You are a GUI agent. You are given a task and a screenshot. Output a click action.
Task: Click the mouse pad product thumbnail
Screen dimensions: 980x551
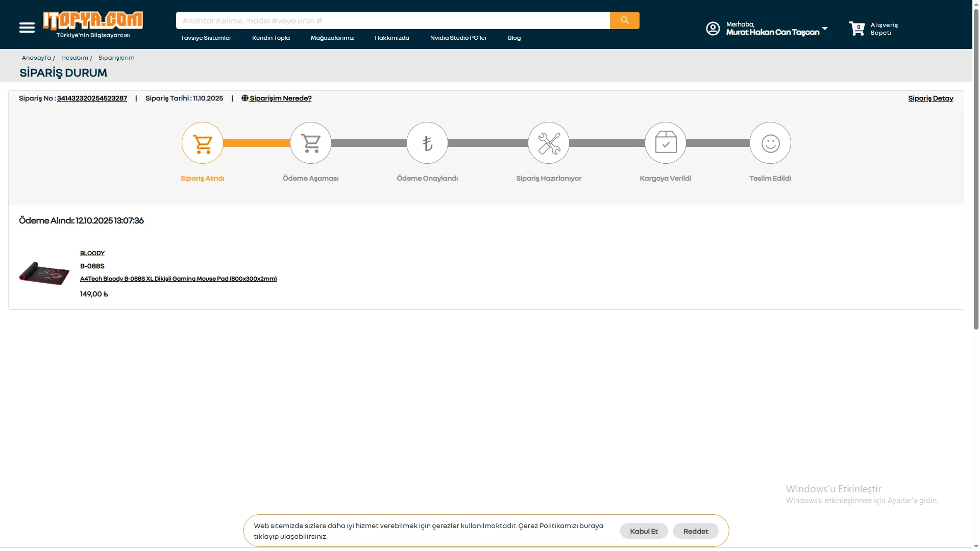coord(44,273)
